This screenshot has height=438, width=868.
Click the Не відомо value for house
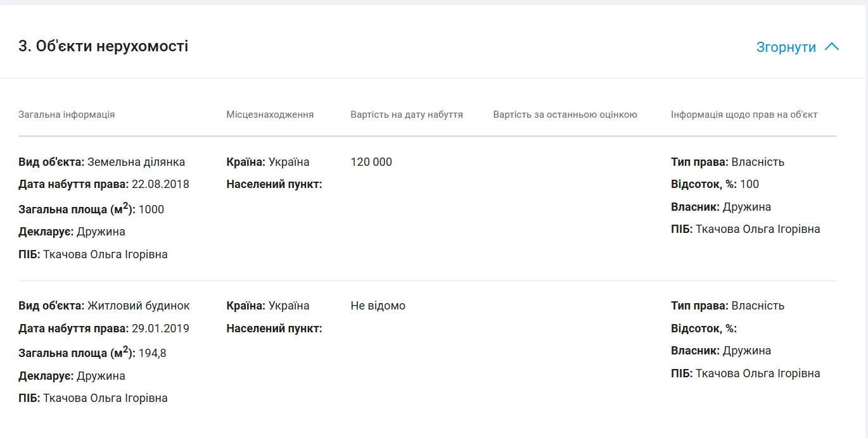378,306
